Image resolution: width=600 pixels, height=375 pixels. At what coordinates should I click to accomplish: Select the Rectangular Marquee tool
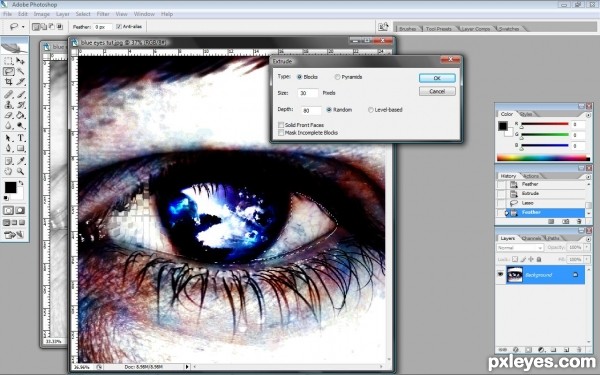click(x=8, y=61)
